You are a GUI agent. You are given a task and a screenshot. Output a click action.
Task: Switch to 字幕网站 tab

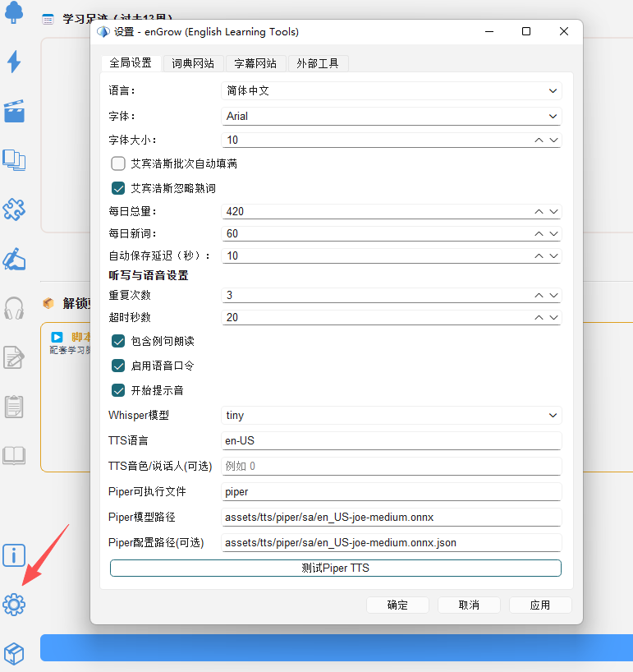point(255,63)
